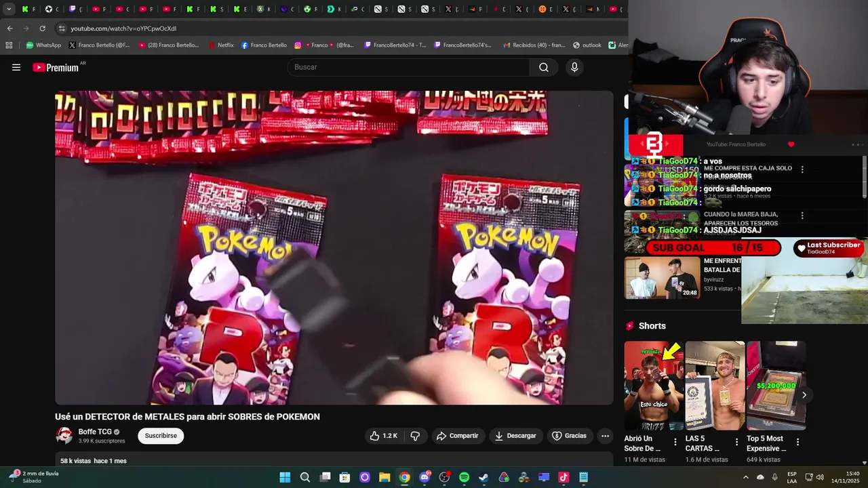
Task: Open Spotify from taskbar
Action: point(464,477)
